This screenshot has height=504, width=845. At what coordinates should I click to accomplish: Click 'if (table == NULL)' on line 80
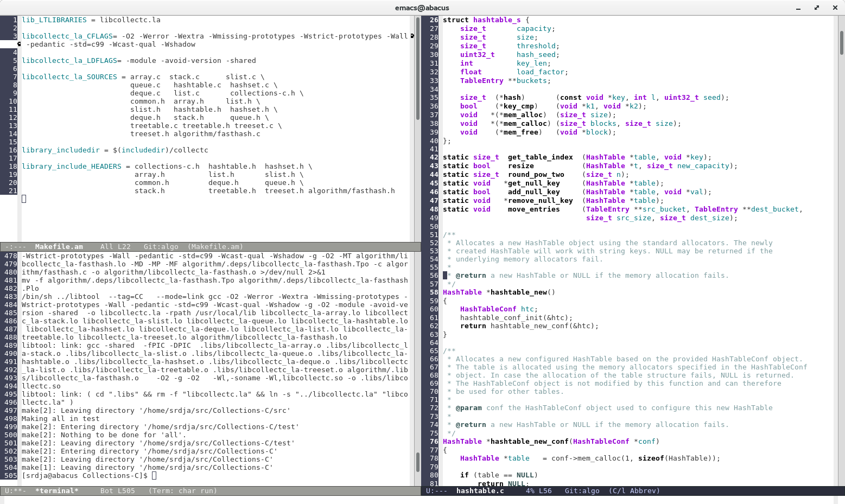click(499, 475)
